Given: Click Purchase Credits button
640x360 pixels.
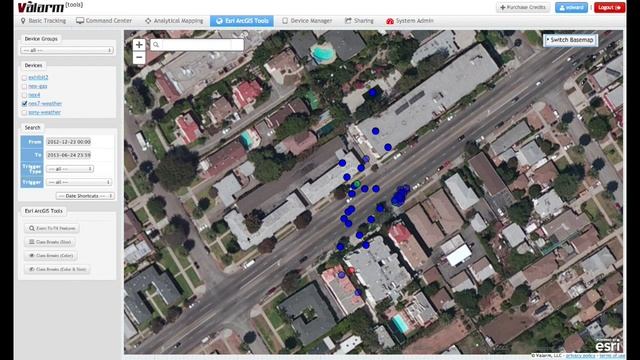Looking at the screenshot, I should (523, 7).
